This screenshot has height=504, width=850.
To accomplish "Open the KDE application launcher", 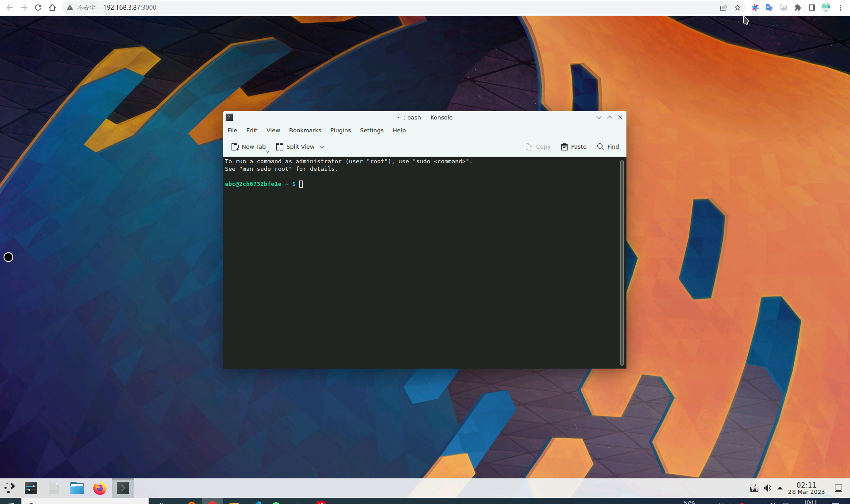I will coord(10,488).
